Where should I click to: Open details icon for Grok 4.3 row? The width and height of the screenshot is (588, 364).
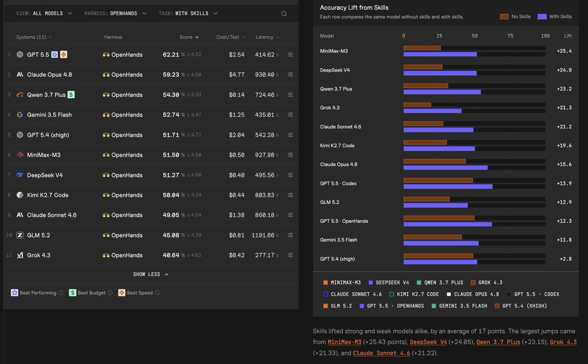291,255
